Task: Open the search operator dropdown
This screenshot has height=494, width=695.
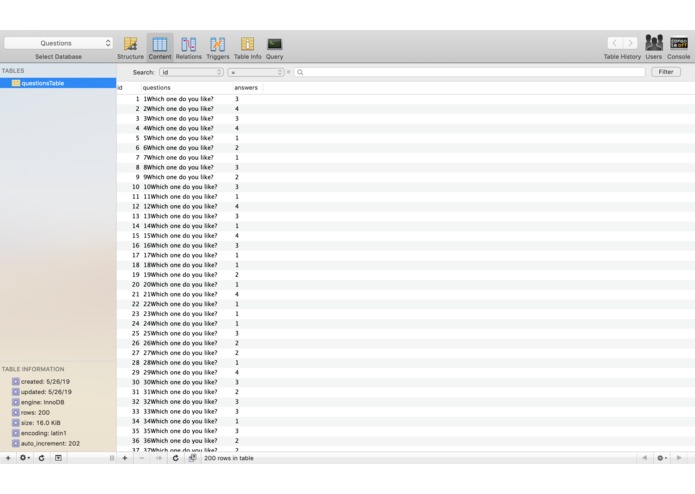Action: 256,72
